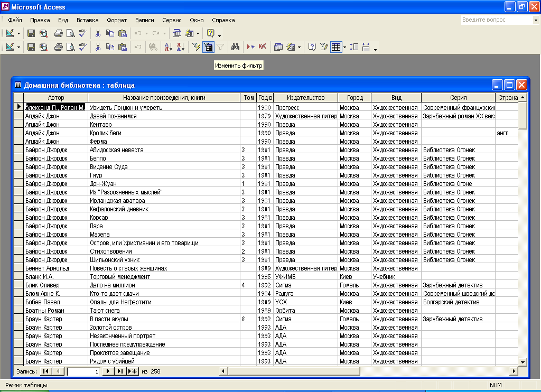Select the Автор column header
Image resolution: width=541 pixels, height=392 pixels.
pyautogui.click(x=56, y=98)
